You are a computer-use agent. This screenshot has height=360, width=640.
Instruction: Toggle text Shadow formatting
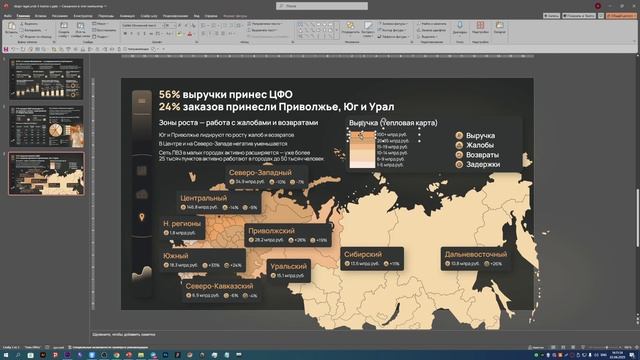coord(144,34)
